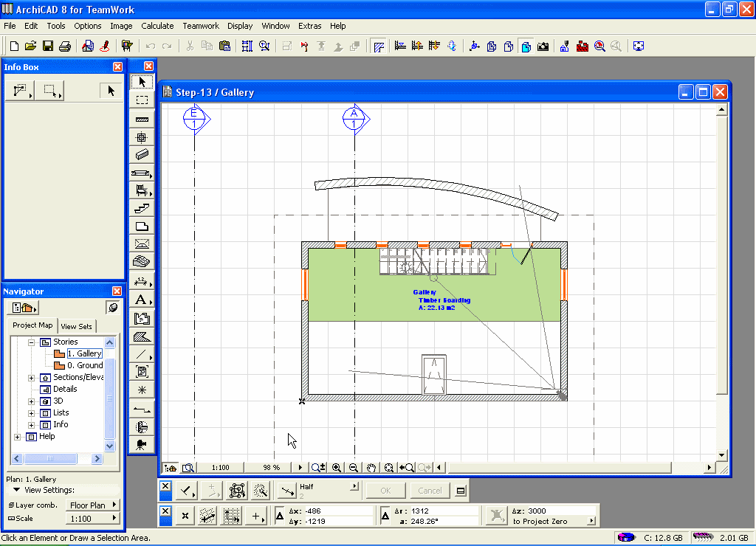Select the Marquee tool in the toolbox
Viewport: 756px width, 546px height.
[x=142, y=100]
